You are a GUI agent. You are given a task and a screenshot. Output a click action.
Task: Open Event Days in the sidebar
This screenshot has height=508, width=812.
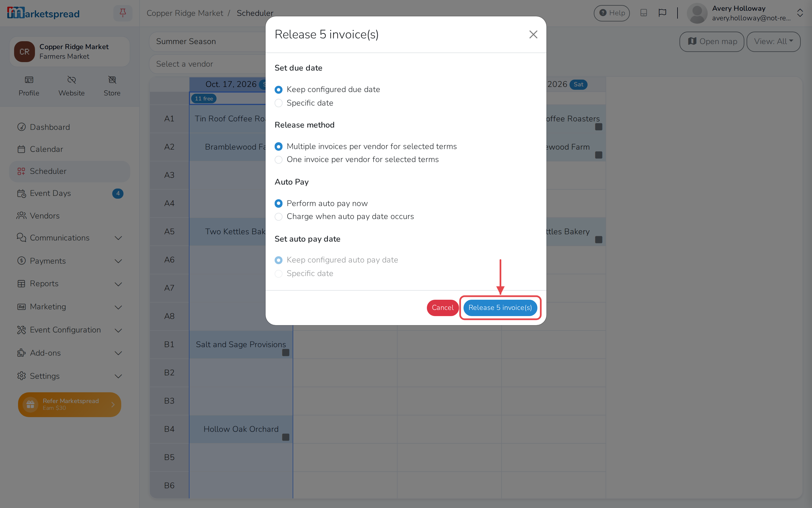click(x=69, y=194)
